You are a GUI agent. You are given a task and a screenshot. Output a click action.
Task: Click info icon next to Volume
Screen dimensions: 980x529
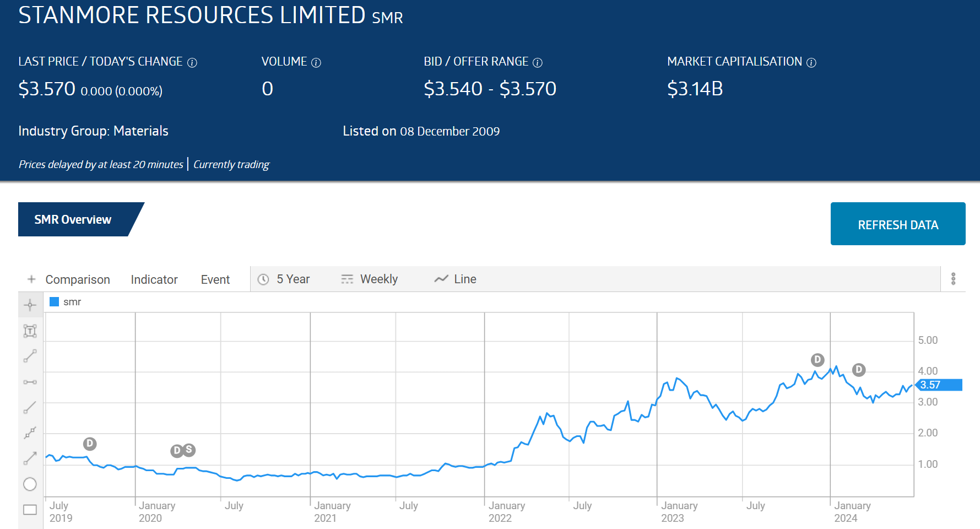(316, 63)
